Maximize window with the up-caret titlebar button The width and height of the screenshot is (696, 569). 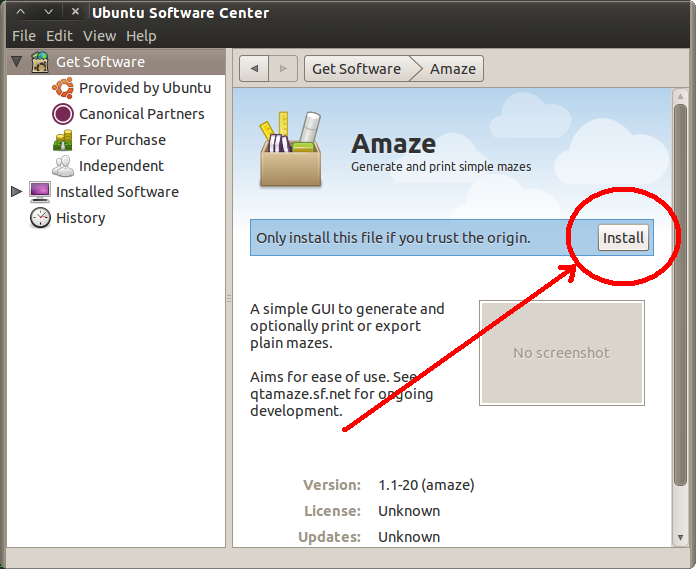click(20, 12)
